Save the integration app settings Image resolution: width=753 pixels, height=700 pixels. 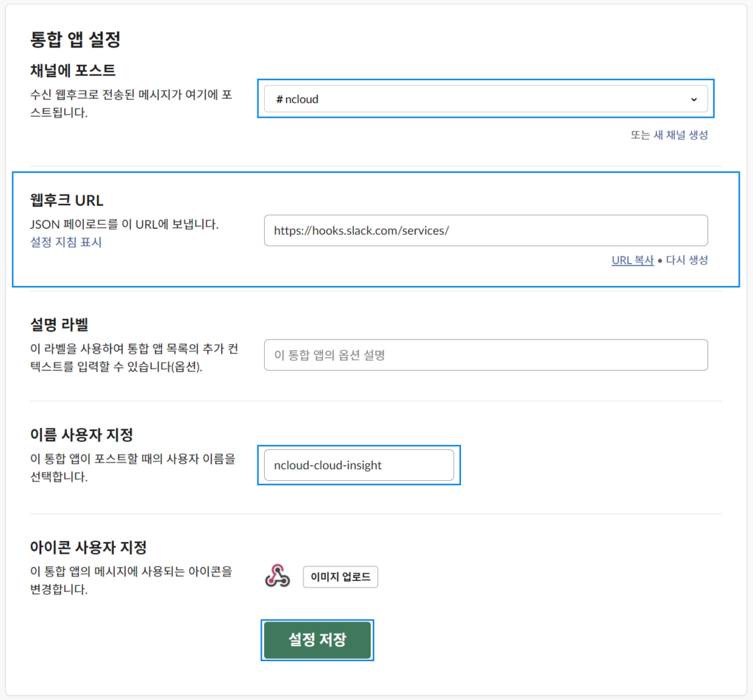pyautogui.click(x=317, y=640)
